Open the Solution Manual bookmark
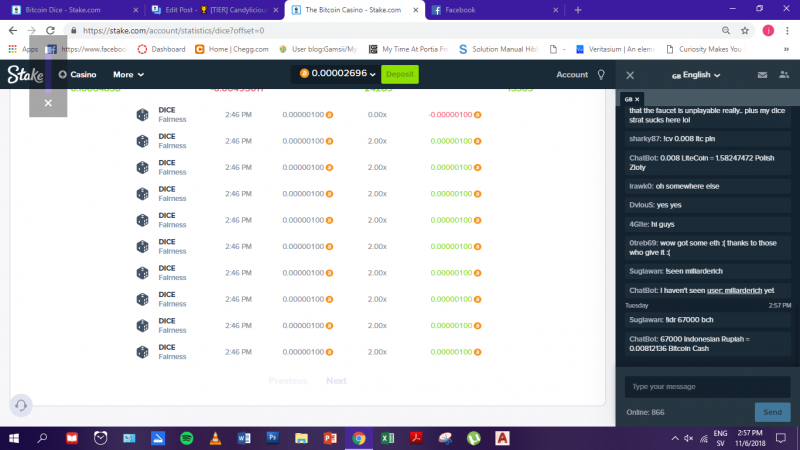Screen dimensions: 800x450 click(x=498, y=49)
